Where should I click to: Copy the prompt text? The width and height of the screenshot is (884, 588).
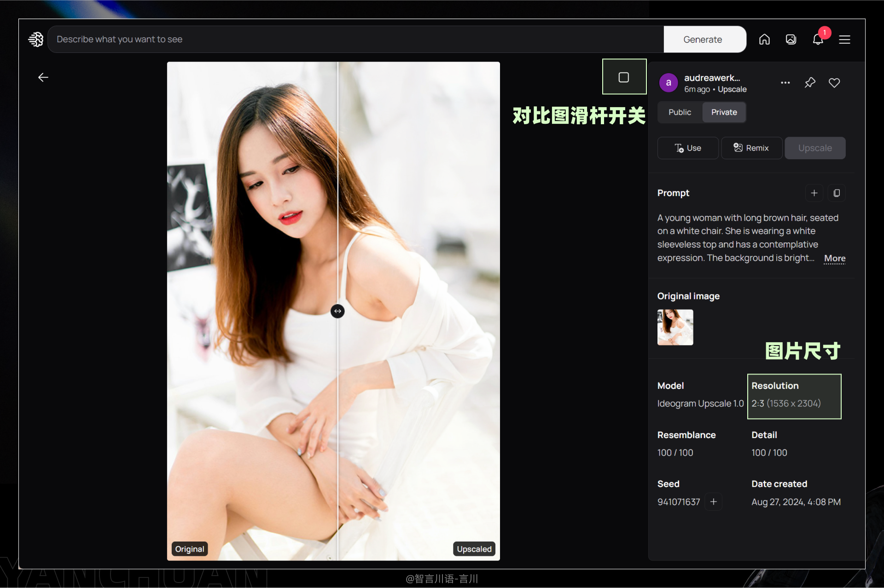pos(837,193)
